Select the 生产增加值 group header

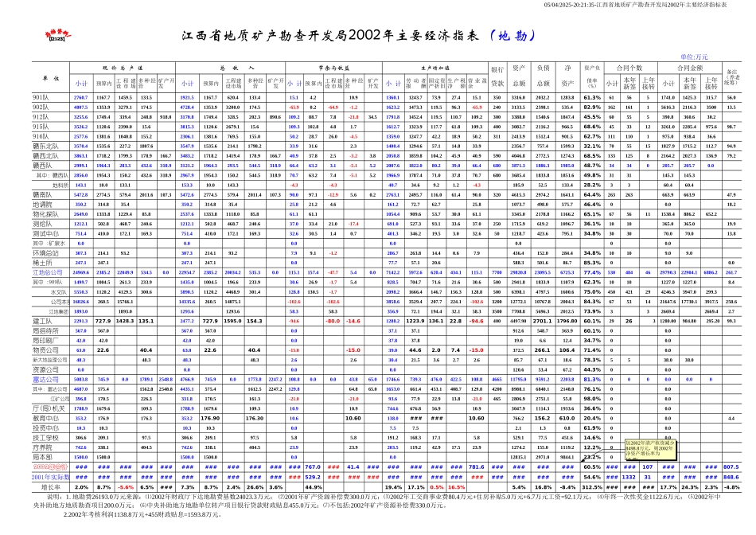click(x=435, y=68)
